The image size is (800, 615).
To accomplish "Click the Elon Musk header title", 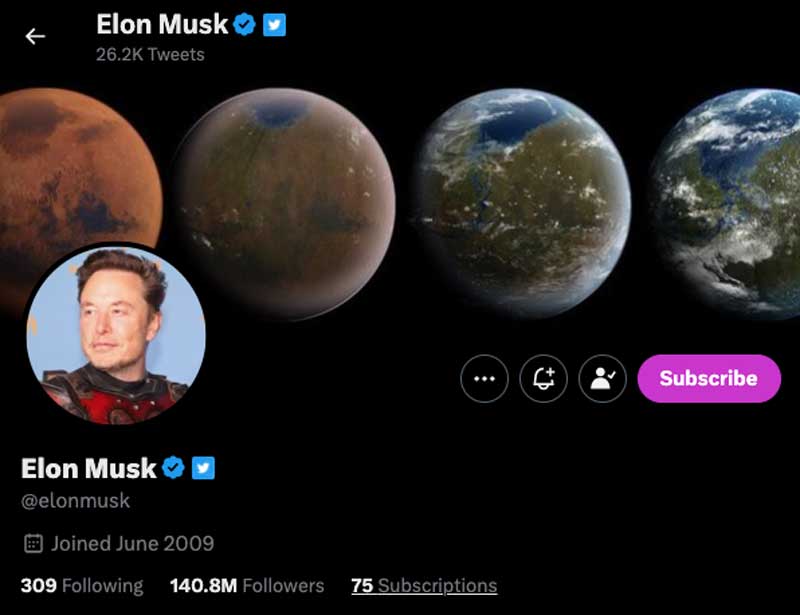I will pos(162,24).
